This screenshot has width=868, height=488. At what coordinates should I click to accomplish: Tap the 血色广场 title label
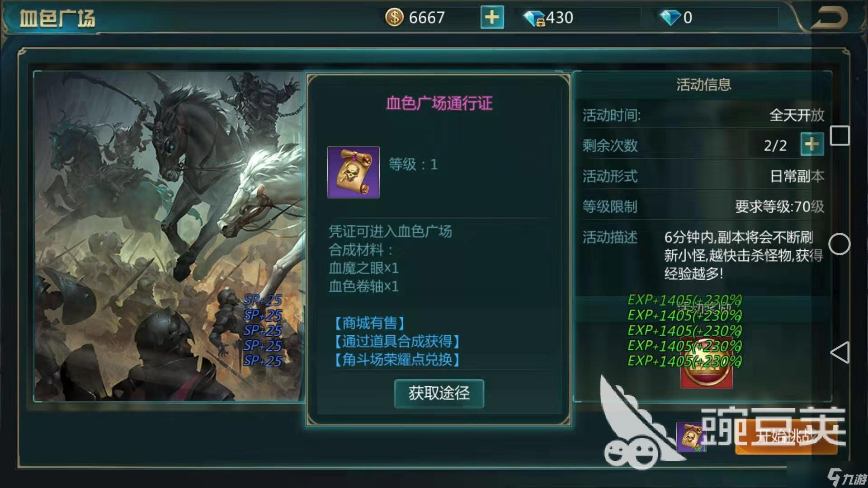57,19
